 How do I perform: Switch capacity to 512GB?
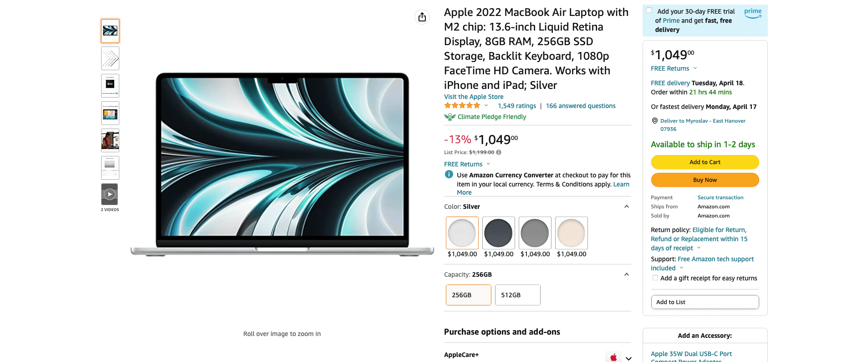[517, 295]
